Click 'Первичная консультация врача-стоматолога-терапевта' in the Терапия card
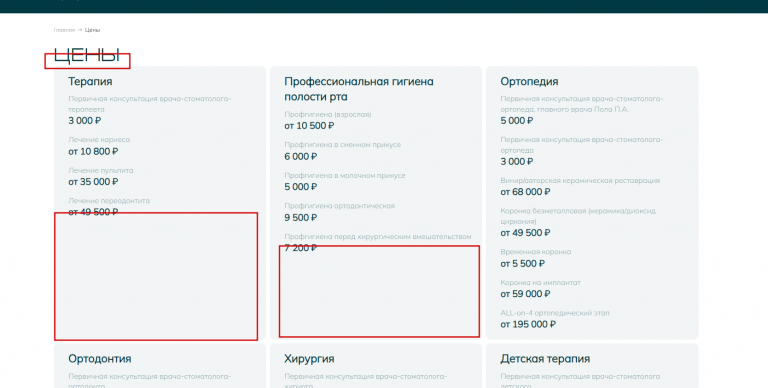 coord(149,104)
